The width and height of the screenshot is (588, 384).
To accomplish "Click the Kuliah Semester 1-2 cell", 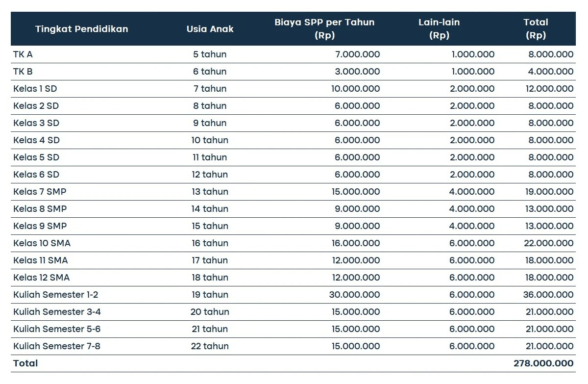I will tap(56, 295).
